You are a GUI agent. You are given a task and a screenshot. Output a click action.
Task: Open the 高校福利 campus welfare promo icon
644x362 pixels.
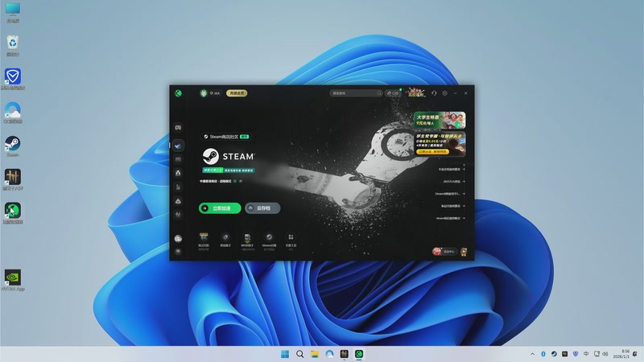point(415,93)
